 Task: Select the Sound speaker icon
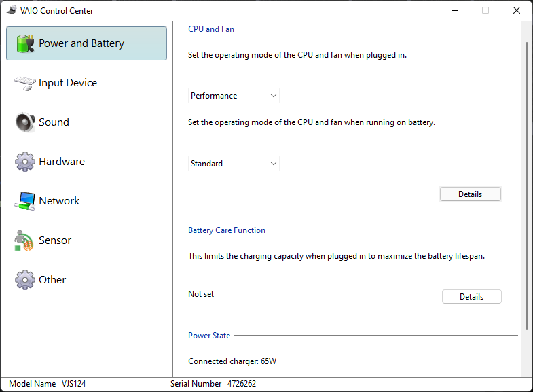point(25,122)
